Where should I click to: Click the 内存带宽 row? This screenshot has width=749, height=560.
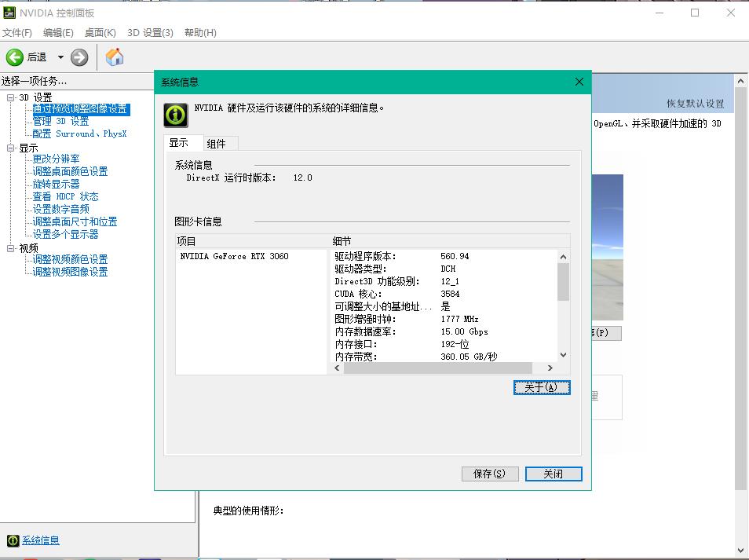[443, 357]
